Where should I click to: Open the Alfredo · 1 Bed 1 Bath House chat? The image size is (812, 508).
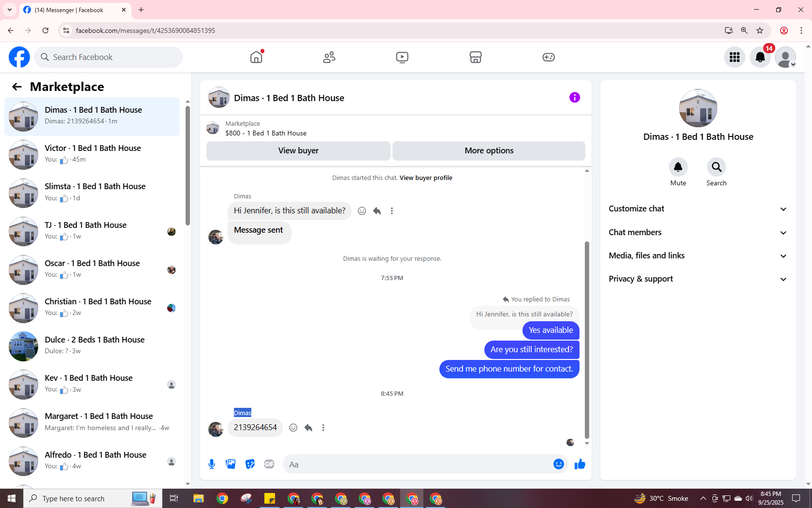coord(92,462)
